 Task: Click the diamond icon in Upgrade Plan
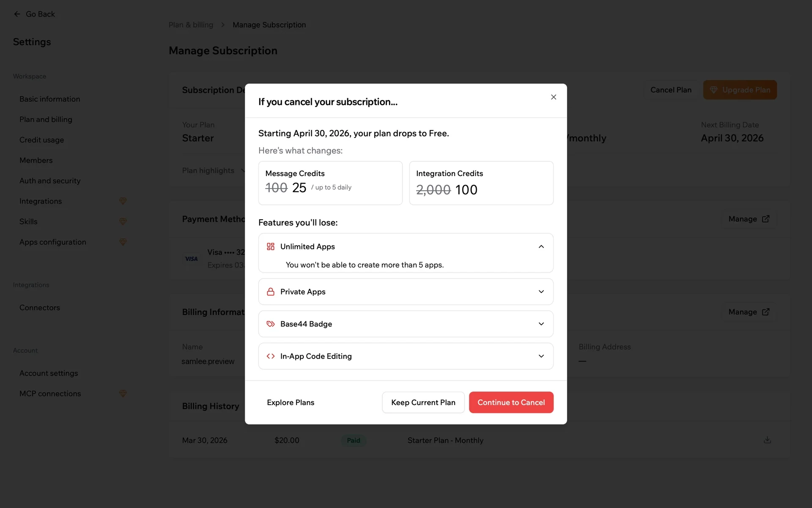[713, 90]
